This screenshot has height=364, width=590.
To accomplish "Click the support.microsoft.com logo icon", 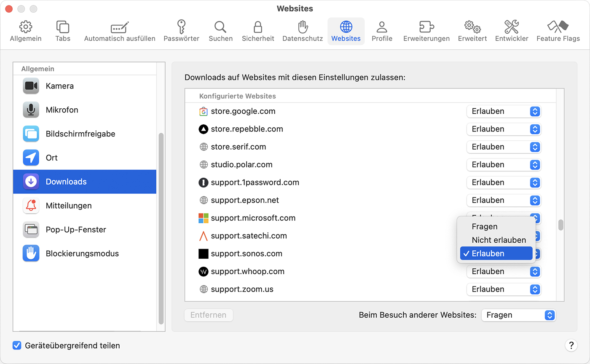I will 204,218.
